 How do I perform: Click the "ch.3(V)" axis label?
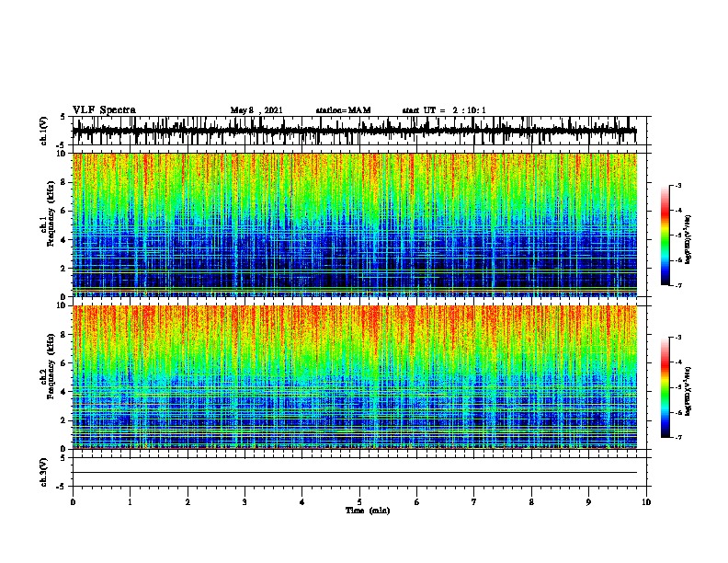click(43, 472)
